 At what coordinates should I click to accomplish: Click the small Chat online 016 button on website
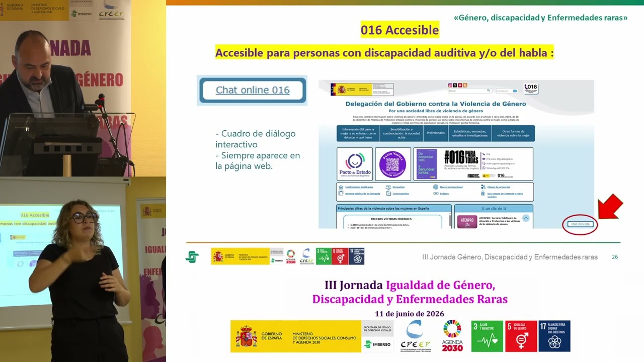point(580,224)
